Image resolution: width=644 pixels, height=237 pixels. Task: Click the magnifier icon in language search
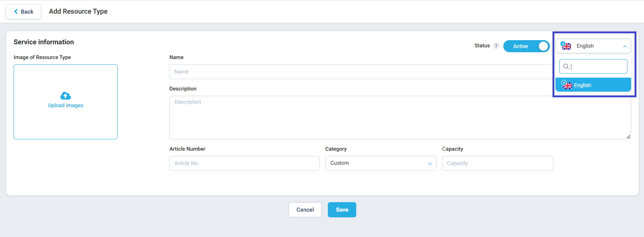(566, 67)
